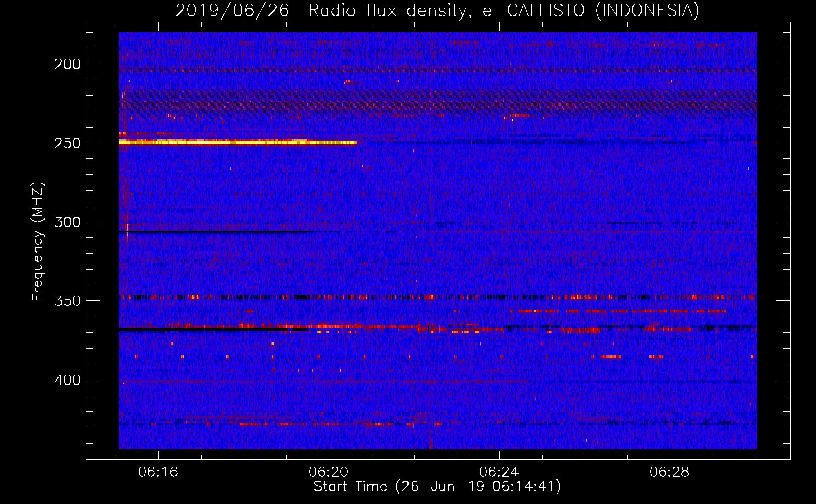The height and width of the screenshot is (504, 816).
Task: Click the '06:16' time axis label
Action: click(158, 472)
